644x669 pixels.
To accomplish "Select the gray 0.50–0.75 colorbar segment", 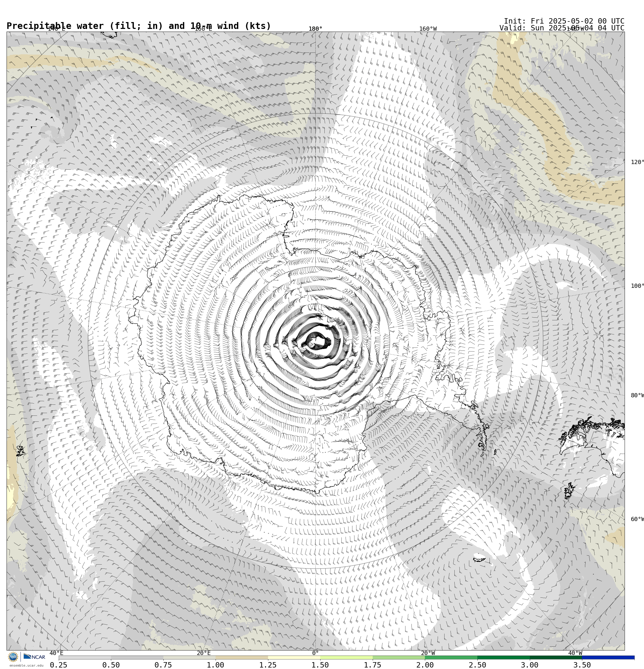I will (x=137, y=658).
